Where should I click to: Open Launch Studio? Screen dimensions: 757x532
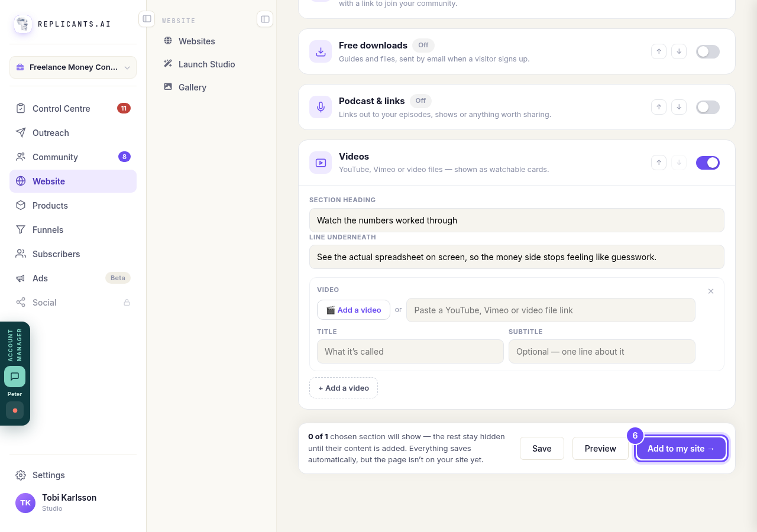(x=211, y=64)
